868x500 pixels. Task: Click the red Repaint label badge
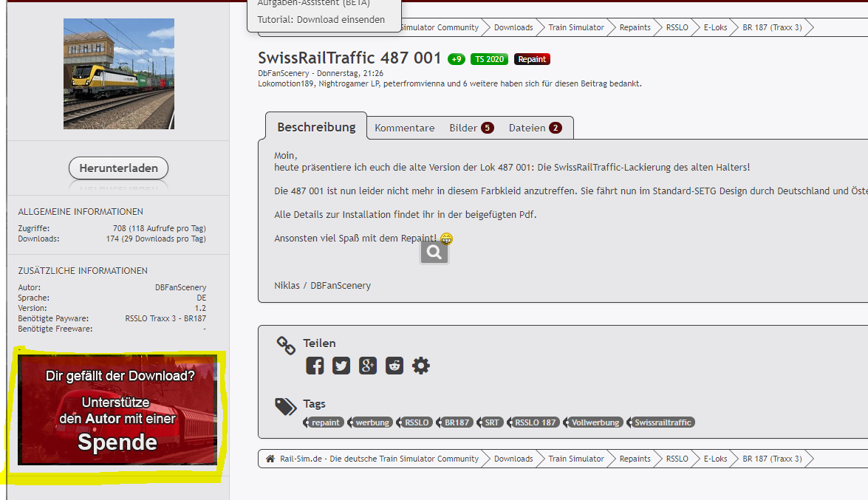click(532, 59)
